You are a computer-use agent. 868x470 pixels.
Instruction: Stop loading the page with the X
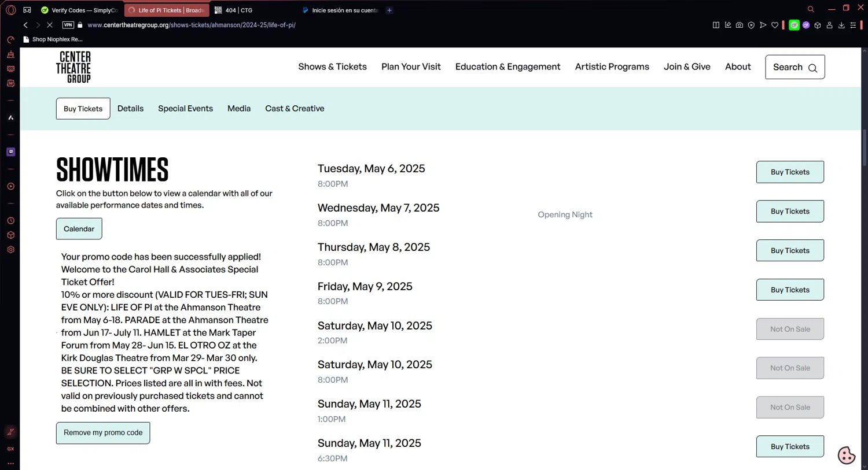click(50, 25)
